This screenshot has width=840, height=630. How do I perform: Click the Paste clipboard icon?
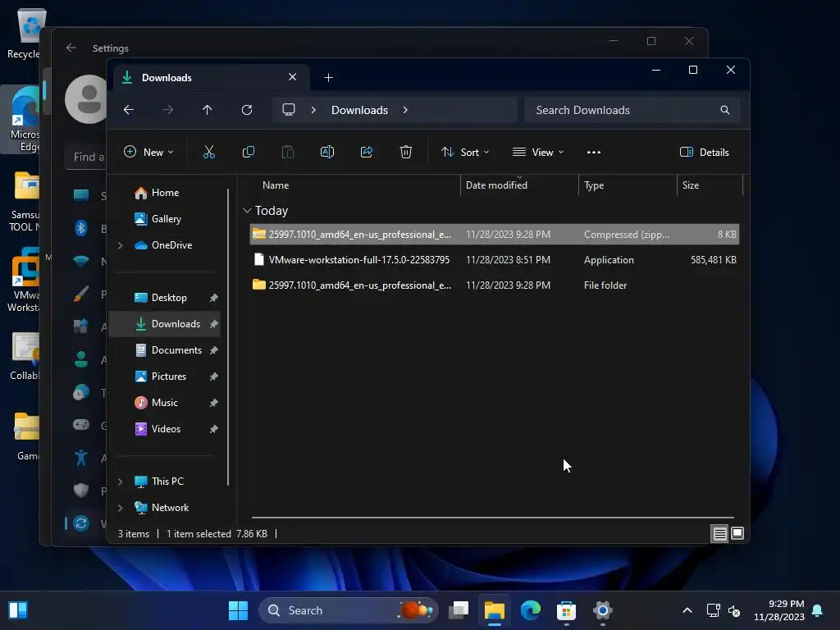288,152
